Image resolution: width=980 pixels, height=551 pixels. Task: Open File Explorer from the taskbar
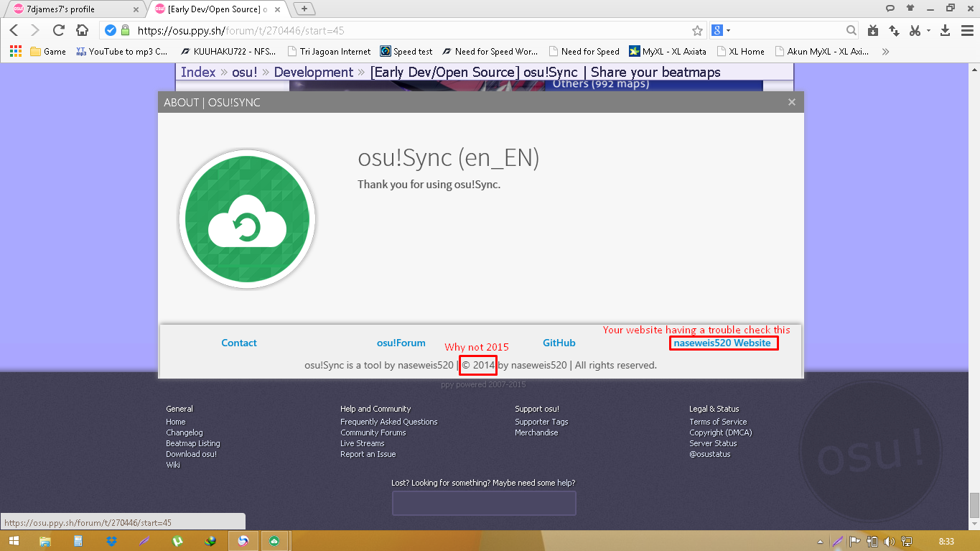(45, 541)
